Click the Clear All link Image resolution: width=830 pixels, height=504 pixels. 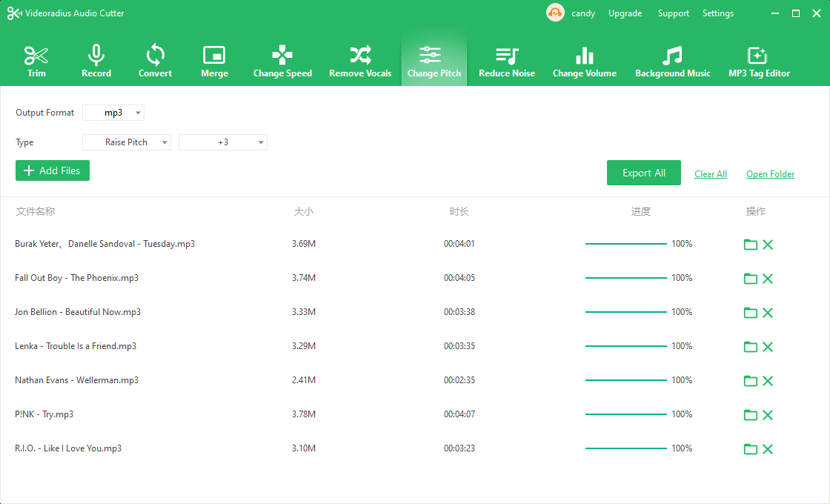[711, 174]
